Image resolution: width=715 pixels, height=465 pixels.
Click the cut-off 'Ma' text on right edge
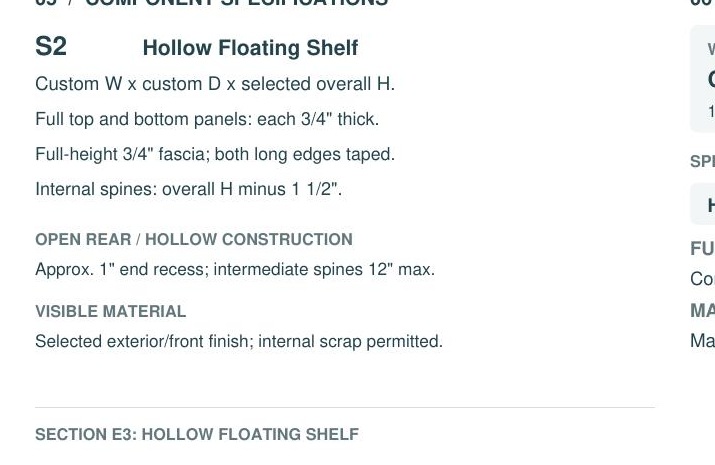[x=702, y=341]
